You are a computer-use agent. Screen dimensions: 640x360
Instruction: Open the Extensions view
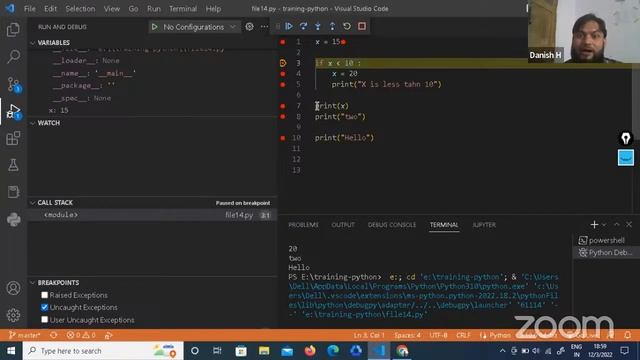click(13, 138)
